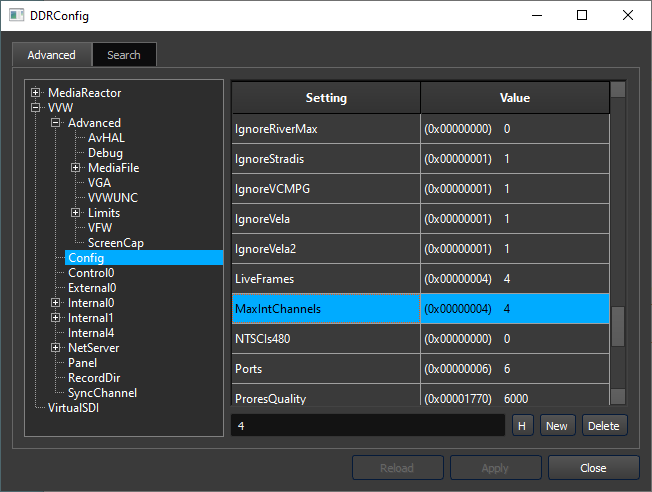
Task: Select the Config tree item
Action: tap(144, 258)
